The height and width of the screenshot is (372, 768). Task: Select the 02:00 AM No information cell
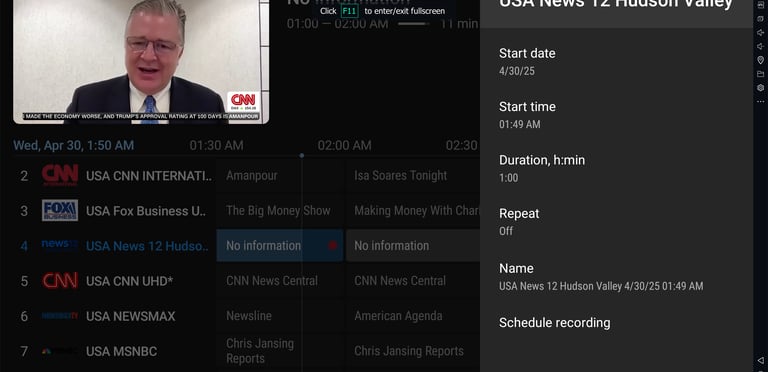pos(413,245)
